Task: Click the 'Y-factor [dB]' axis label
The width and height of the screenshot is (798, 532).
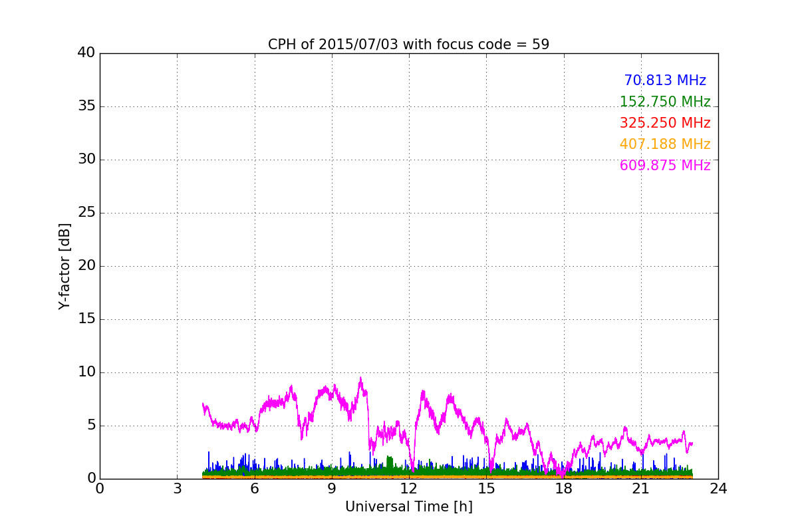Action: click(65, 266)
